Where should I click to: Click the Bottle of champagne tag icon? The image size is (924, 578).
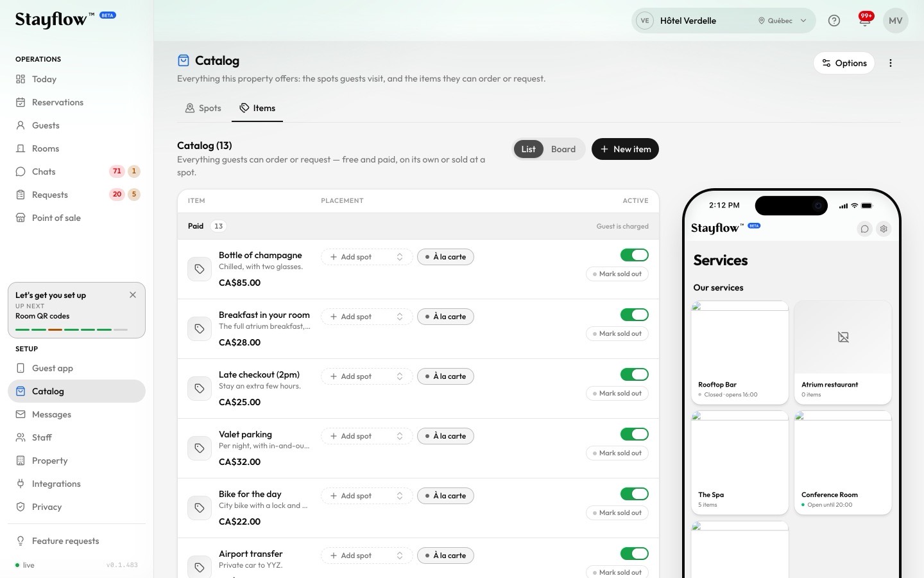click(200, 269)
